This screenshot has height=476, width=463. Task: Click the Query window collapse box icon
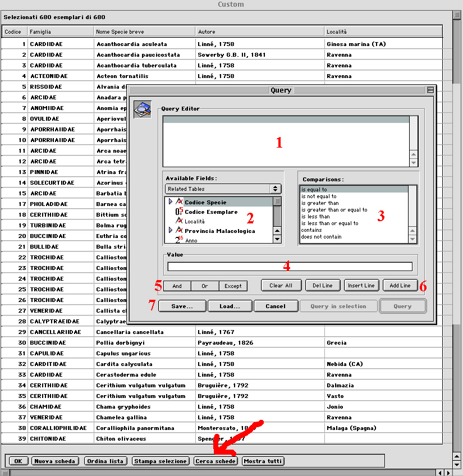tap(430, 90)
